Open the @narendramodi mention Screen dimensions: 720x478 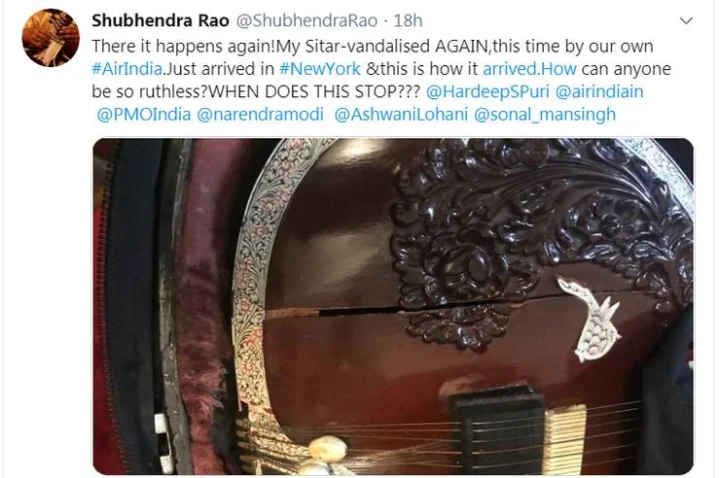click(x=260, y=114)
